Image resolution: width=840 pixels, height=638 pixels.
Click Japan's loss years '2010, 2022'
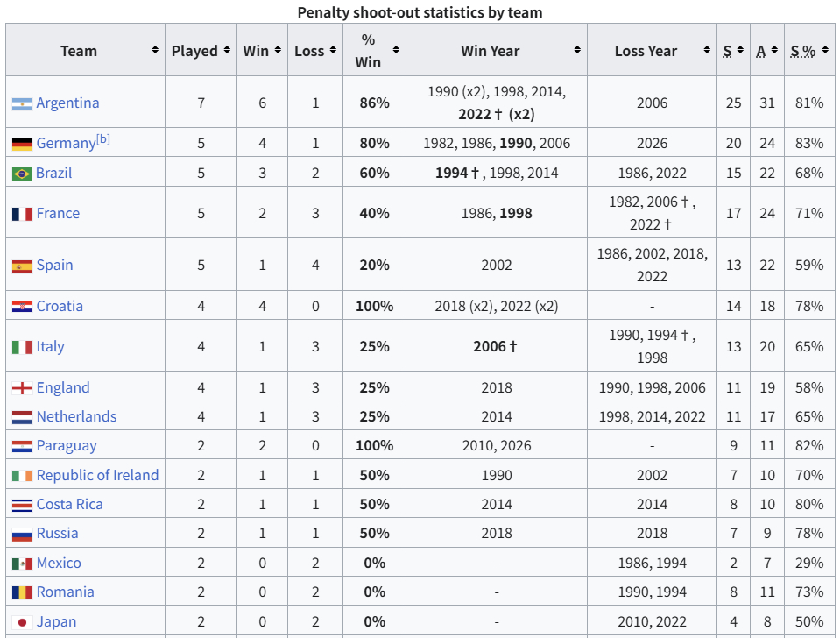[x=652, y=622]
